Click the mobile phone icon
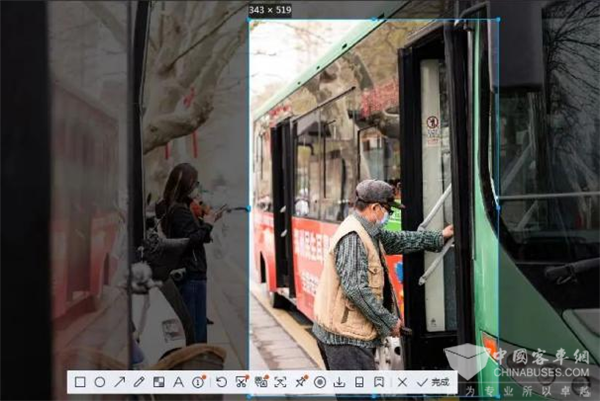The height and width of the screenshot is (401, 600). [359, 382]
